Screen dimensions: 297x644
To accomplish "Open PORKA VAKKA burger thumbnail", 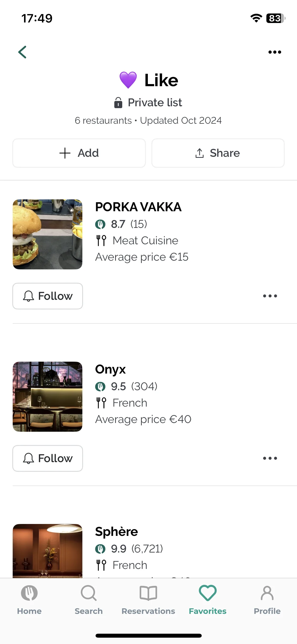I will click(x=48, y=234).
